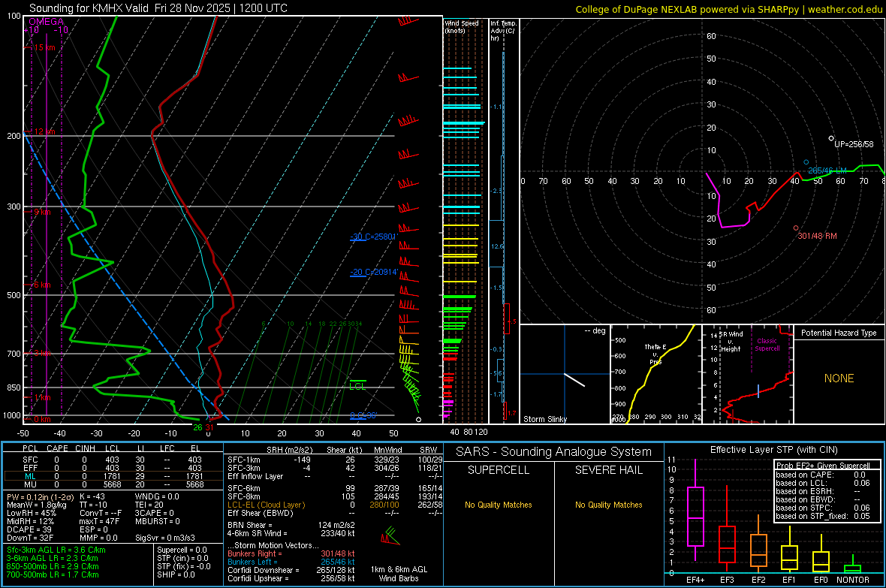Select the 'MU' parcel row

click(112, 484)
